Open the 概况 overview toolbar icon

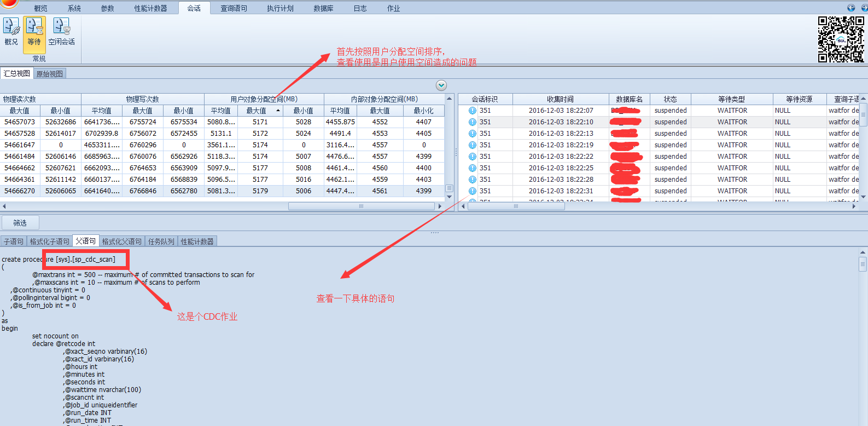click(x=11, y=32)
